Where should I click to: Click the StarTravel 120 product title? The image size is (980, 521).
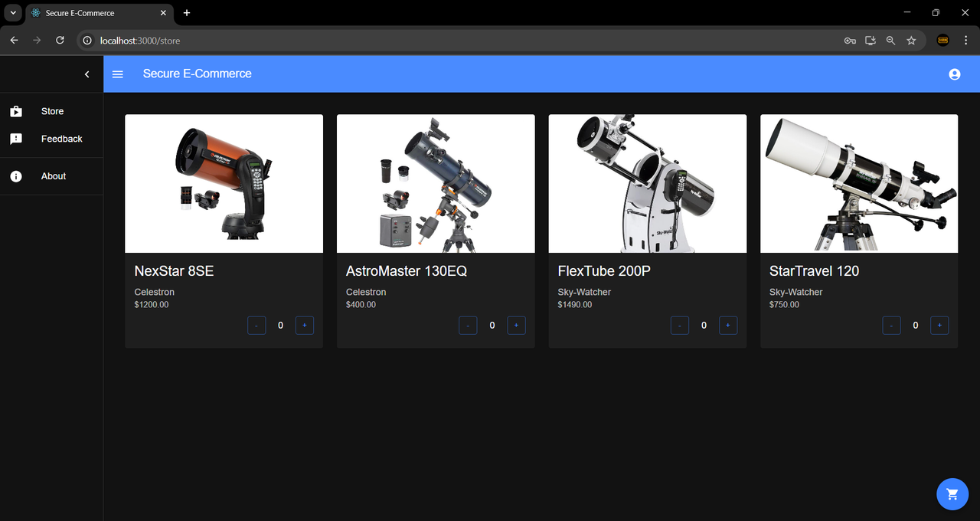coord(814,271)
